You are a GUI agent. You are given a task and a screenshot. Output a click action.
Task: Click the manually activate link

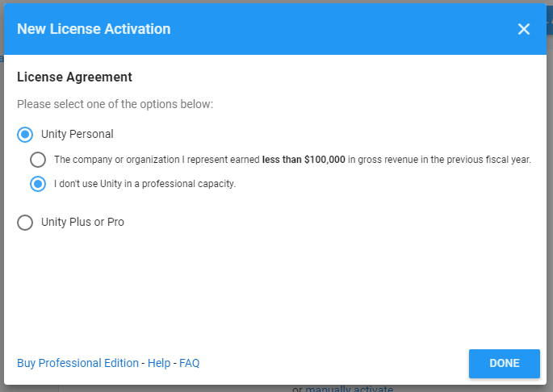click(349, 390)
